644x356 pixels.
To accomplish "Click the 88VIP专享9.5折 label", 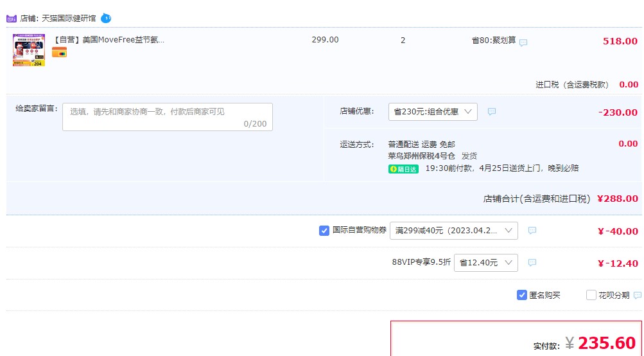I will (x=421, y=262).
